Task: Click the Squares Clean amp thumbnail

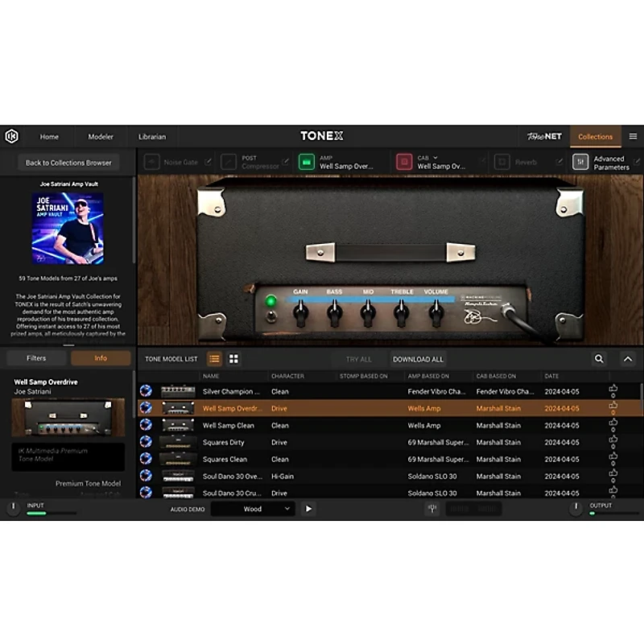Action: [178, 459]
